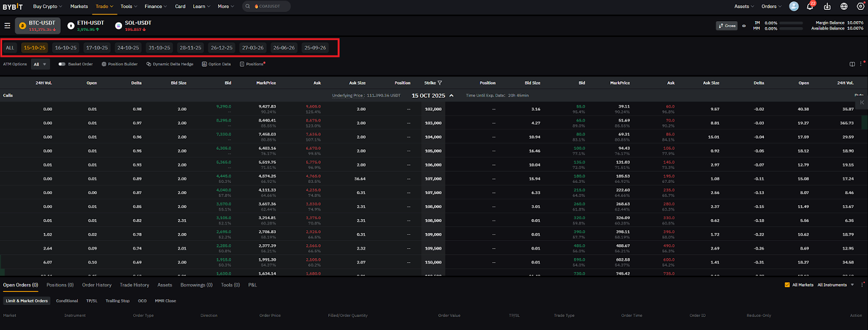Viewport: 868px width, 330px height.
Task: Switch to the Open Orders (0) tab
Action: (21, 284)
